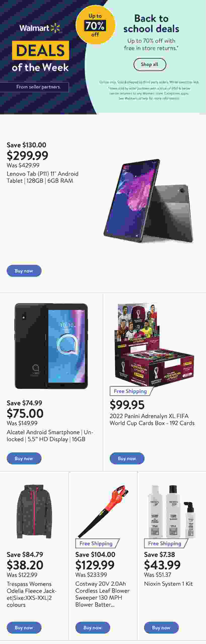206x644 pixels.
Task: Buy the Costway Cordless Leaf Blower now
Action: [x=93, y=628]
